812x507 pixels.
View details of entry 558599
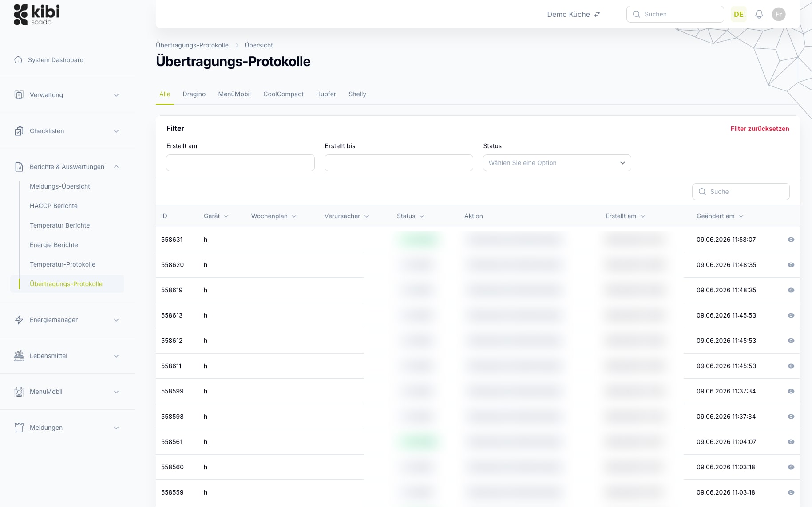(x=791, y=391)
